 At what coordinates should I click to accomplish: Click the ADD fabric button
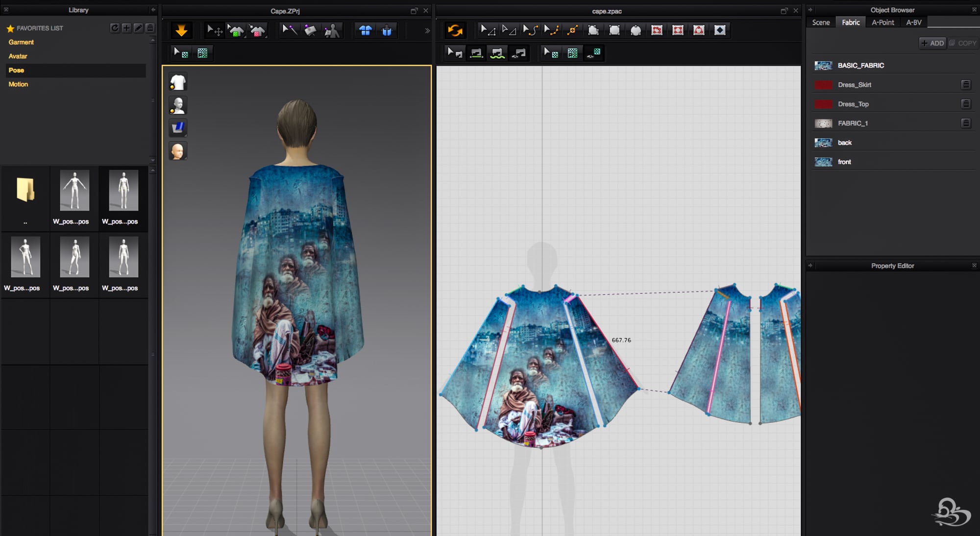click(x=932, y=43)
